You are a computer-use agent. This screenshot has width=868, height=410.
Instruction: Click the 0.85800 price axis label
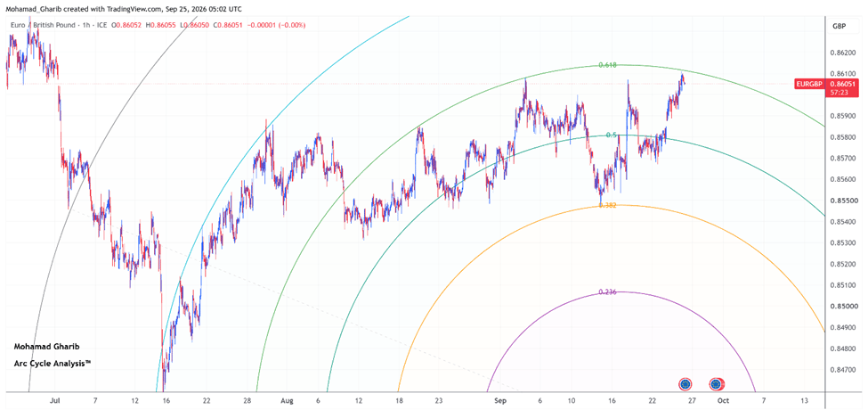tap(842, 137)
